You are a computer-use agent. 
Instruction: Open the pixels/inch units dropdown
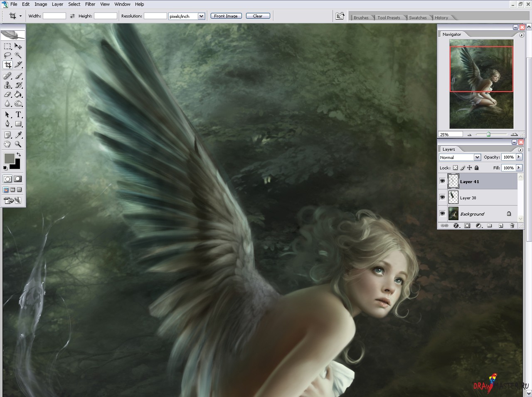click(202, 16)
